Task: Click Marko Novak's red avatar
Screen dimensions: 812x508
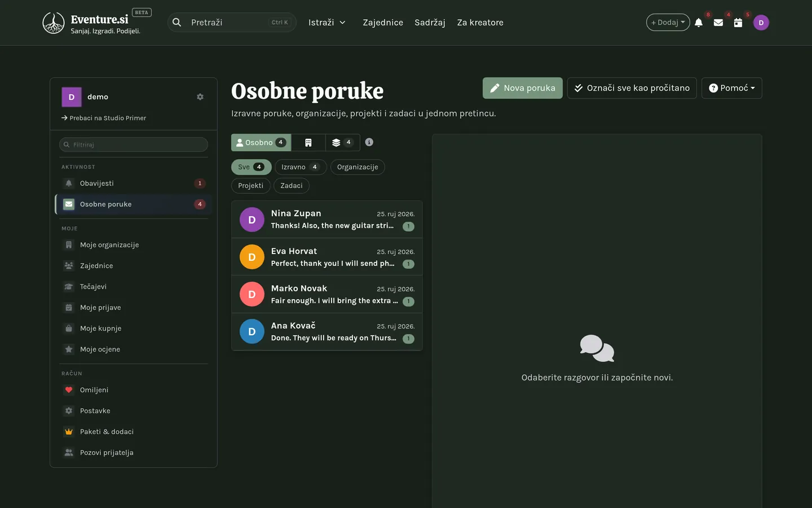Action: tap(252, 294)
